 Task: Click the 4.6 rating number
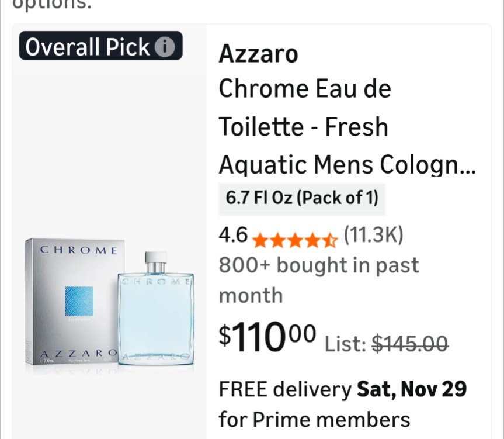[233, 235]
